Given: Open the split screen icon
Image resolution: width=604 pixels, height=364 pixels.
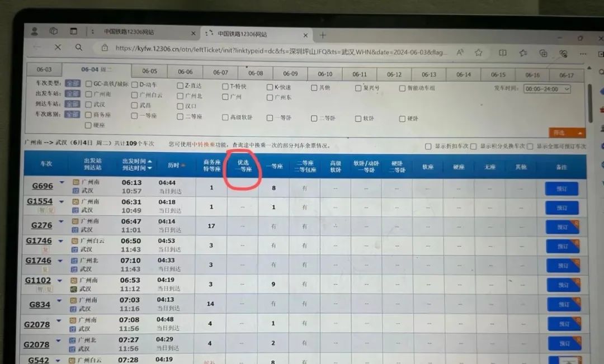Looking at the screenshot, I should click(502, 53).
